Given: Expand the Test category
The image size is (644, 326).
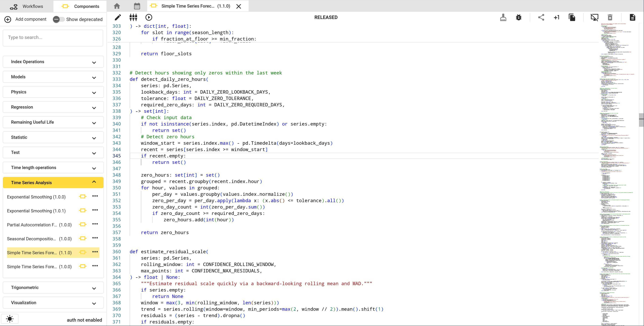Looking at the screenshot, I should pyautogui.click(x=53, y=153).
